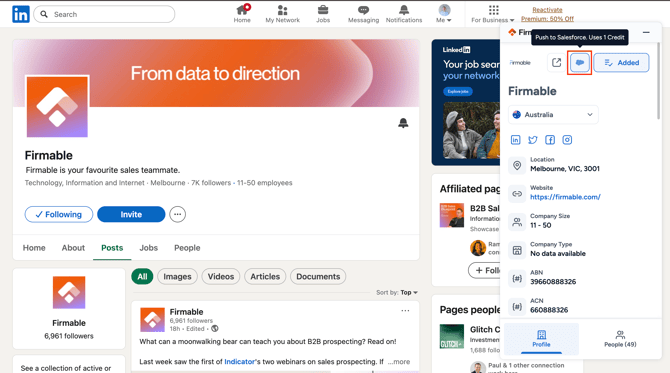Open the Indicator link in post
The image size is (670, 373).
coord(239,361)
